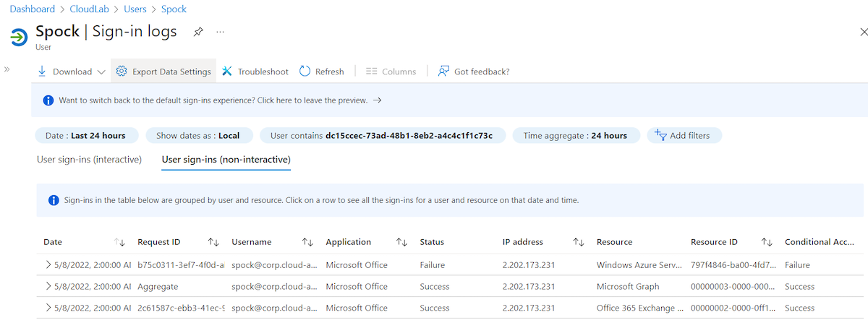Sort by Date column arrows
Screen dimensions: 868x320
(120, 242)
